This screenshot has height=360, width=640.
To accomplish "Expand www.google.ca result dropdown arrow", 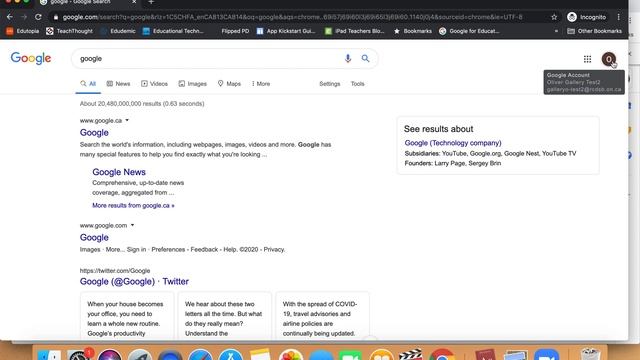I will click(x=127, y=120).
